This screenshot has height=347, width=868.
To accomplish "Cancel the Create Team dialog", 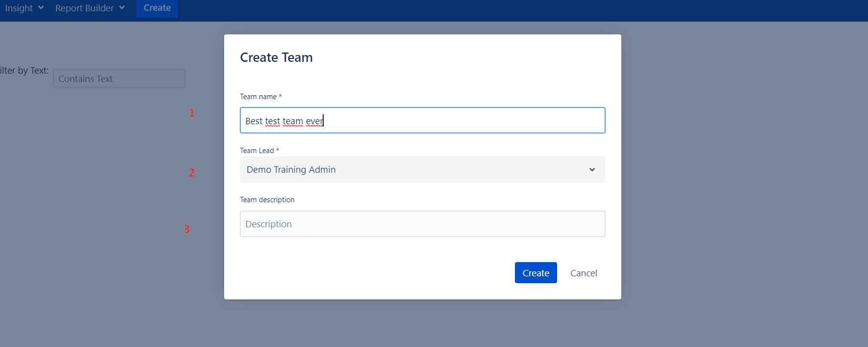I will point(584,273).
